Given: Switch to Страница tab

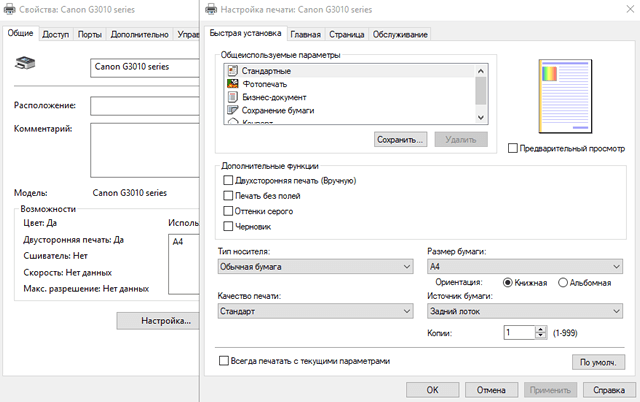Looking at the screenshot, I should 347,35.
